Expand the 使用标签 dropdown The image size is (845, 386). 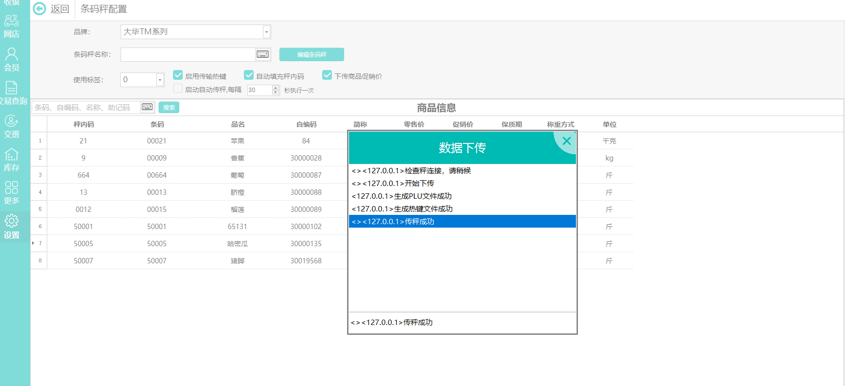(x=160, y=80)
